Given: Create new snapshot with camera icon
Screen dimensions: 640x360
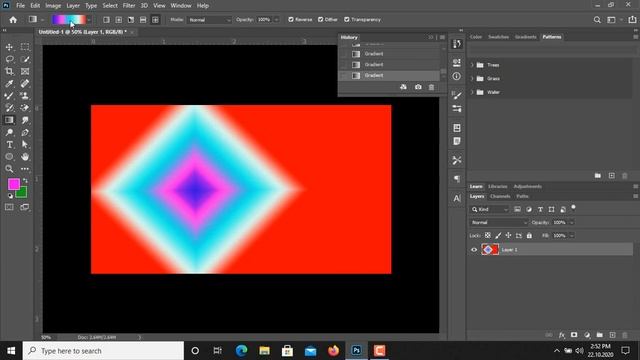Looking at the screenshot, I should [418, 87].
